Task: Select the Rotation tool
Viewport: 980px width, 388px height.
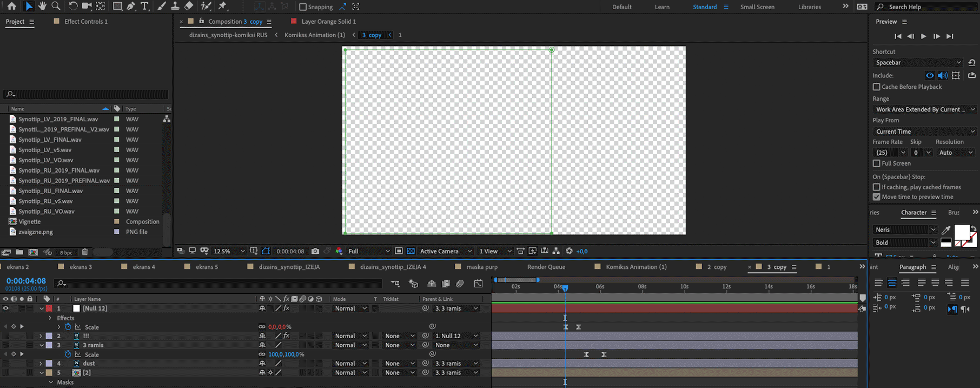Action: [x=73, y=6]
